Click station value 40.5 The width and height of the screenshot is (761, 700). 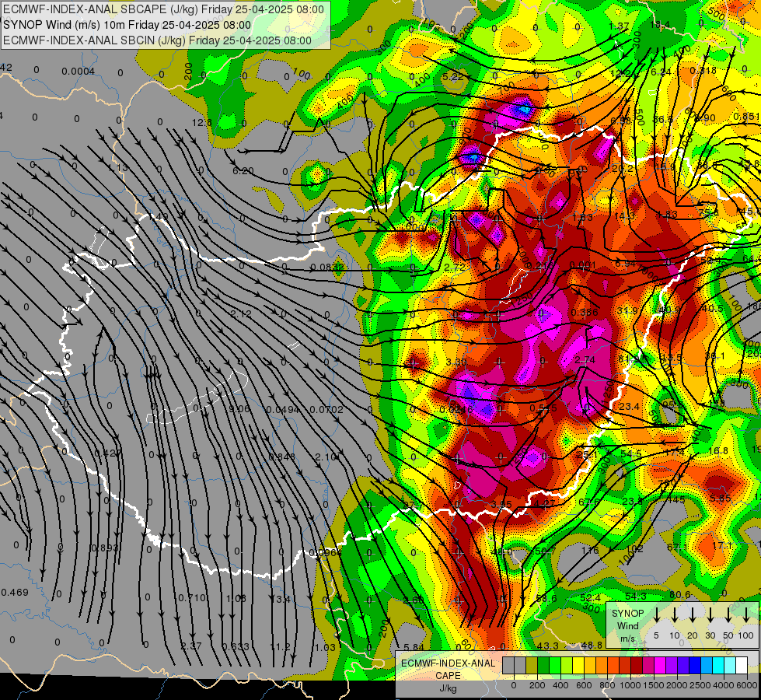point(713,309)
